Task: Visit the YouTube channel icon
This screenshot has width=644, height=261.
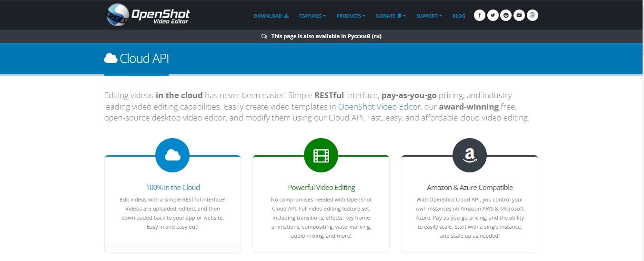Action: [x=519, y=16]
